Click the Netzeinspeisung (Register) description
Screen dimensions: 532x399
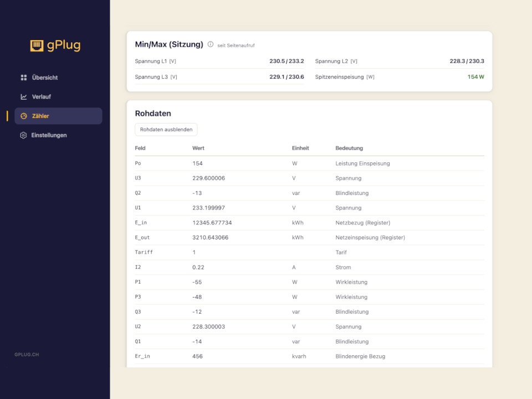pos(370,238)
